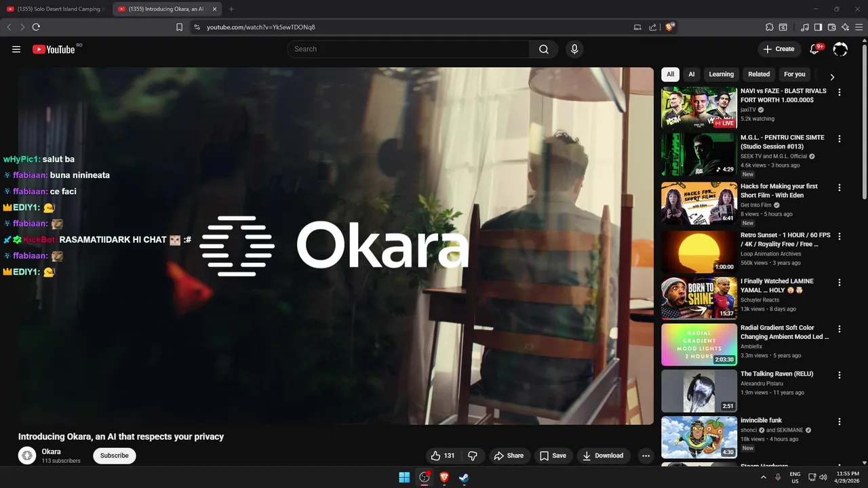Open options for the Hacks for Making video

tap(840, 188)
